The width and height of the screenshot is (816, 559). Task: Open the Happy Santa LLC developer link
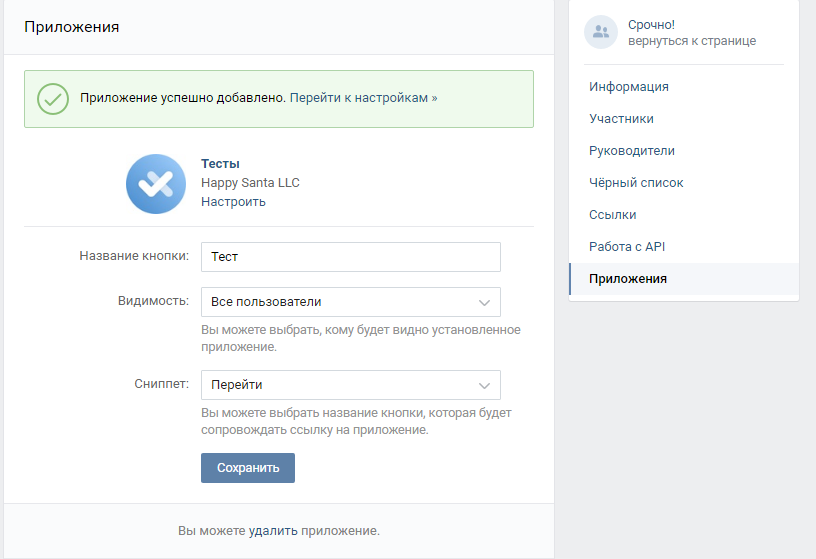click(x=250, y=183)
